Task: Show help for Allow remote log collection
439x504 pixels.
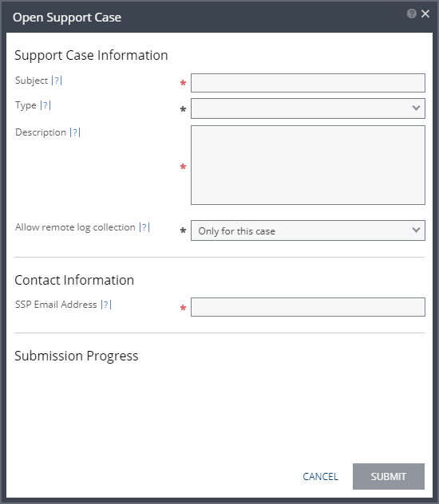Action: click(x=144, y=227)
